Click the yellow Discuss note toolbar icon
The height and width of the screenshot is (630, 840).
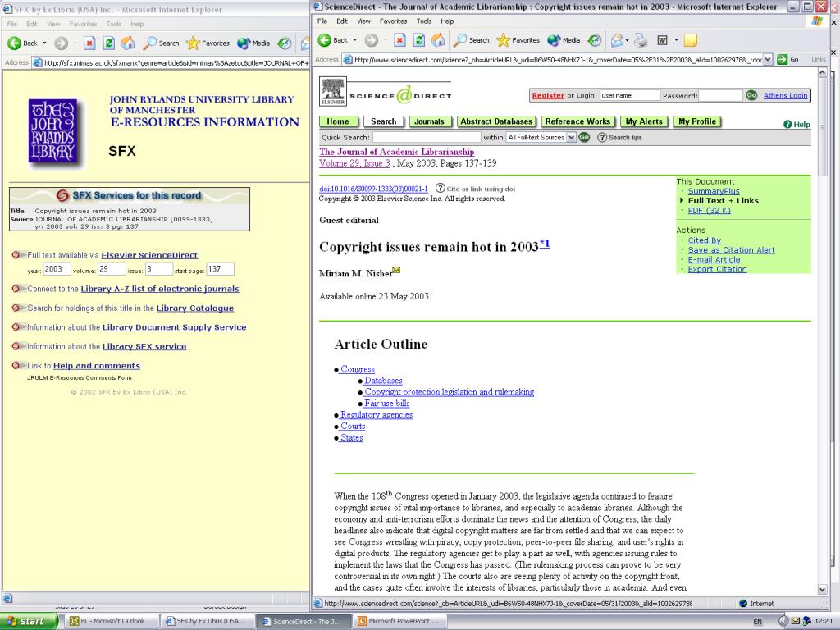[x=691, y=40]
